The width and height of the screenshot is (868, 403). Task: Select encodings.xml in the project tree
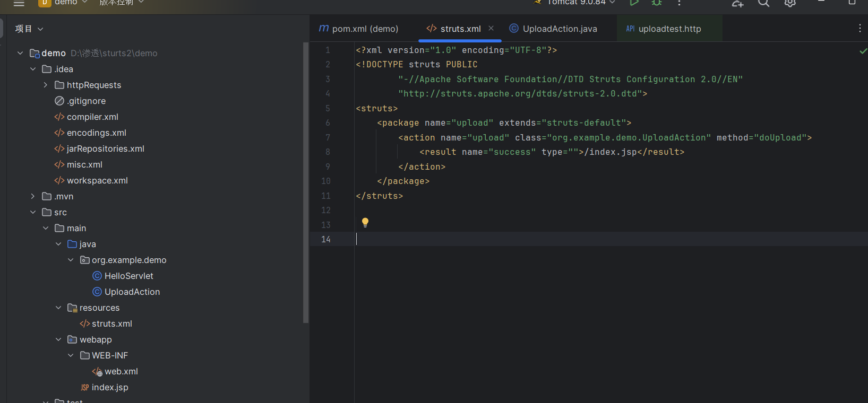(96, 133)
